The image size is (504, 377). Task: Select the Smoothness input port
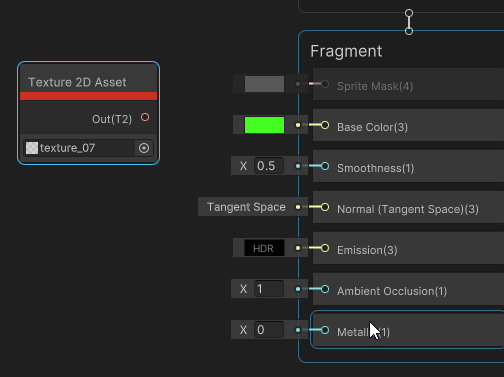click(x=325, y=166)
